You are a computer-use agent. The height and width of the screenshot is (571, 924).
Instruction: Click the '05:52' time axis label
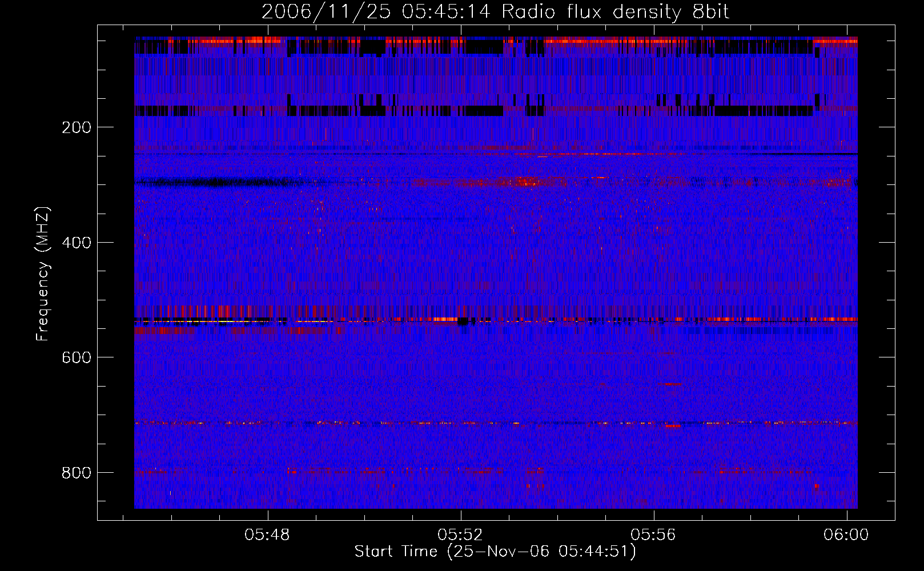(460, 534)
